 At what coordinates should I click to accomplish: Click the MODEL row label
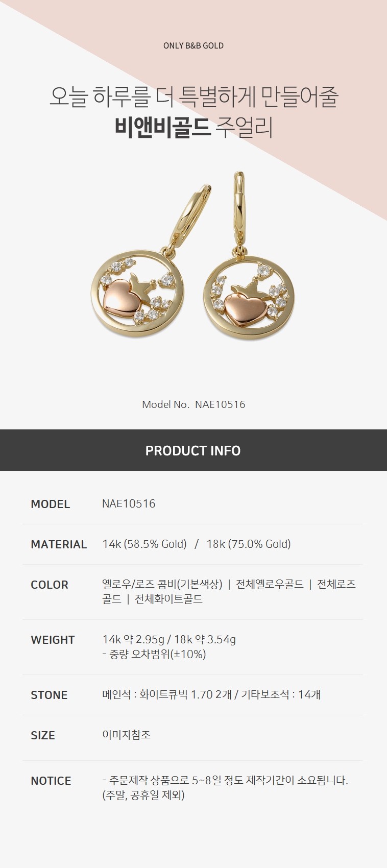[51, 504]
